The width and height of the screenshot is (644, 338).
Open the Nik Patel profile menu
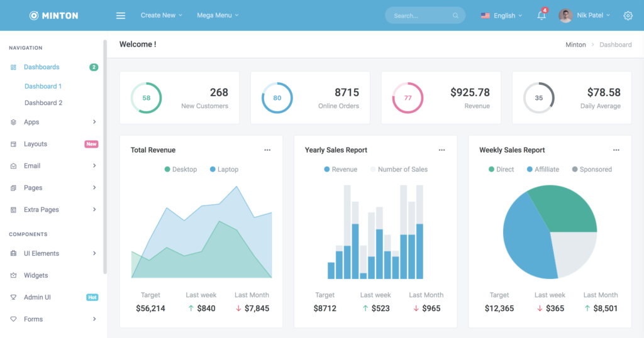[584, 16]
